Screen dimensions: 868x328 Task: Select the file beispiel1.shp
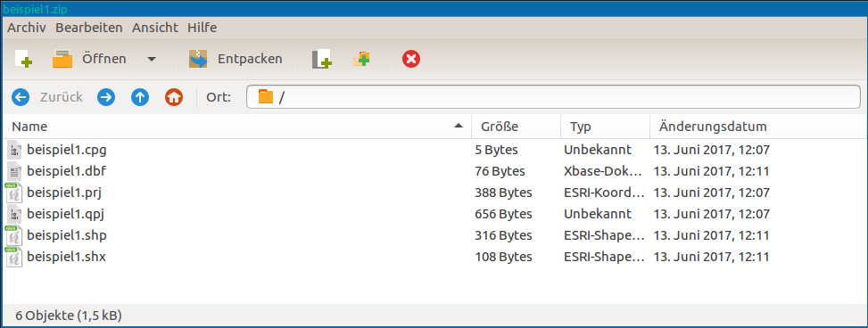[66, 235]
